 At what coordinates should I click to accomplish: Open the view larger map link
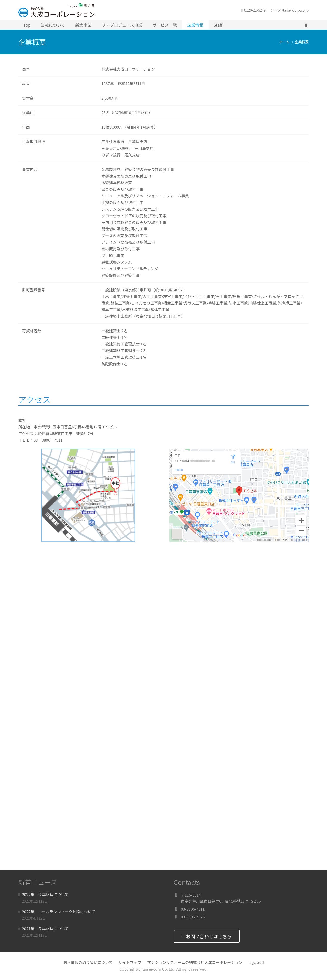click(x=179, y=470)
